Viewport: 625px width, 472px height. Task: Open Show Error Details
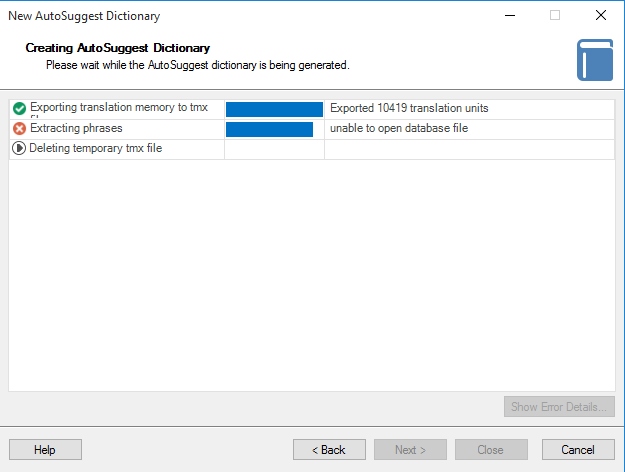[559, 407]
